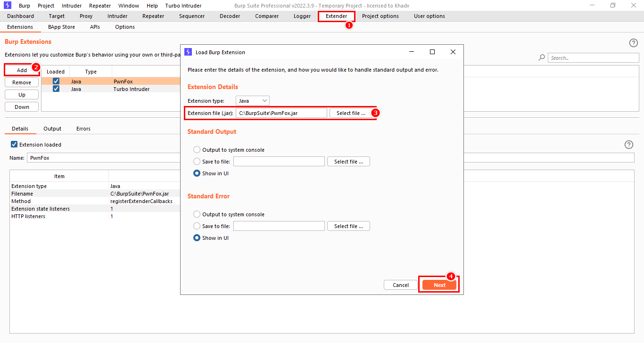Click the Cancel button in dialog
Image resolution: width=644 pixels, height=343 pixels.
pos(401,285)
